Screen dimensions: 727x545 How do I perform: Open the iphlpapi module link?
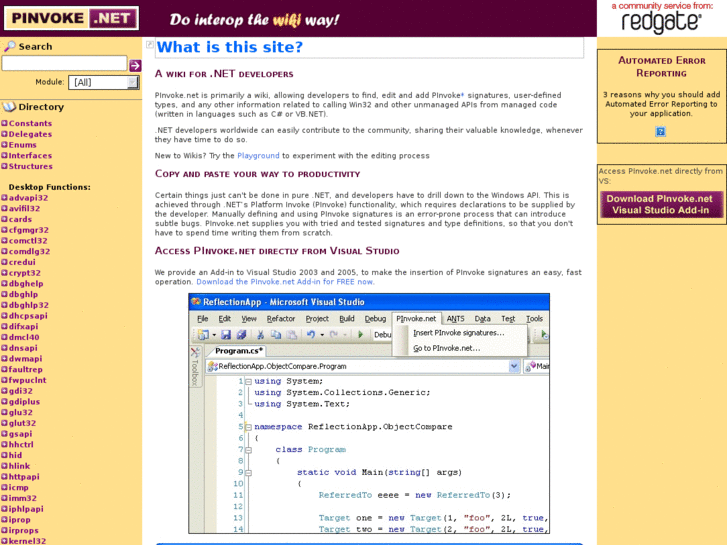tap(26, 508)
